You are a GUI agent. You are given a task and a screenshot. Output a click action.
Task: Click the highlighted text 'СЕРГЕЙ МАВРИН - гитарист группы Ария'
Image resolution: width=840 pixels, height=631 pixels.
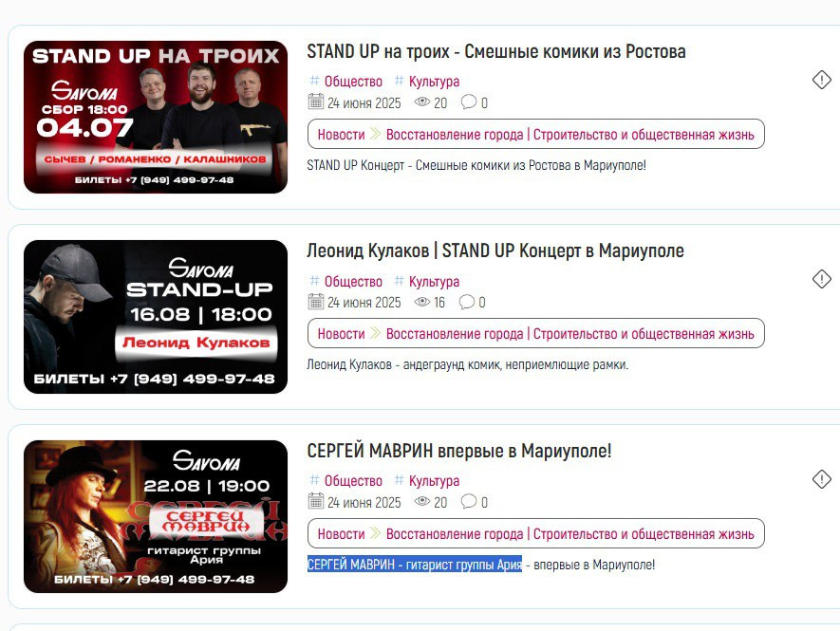415,564
